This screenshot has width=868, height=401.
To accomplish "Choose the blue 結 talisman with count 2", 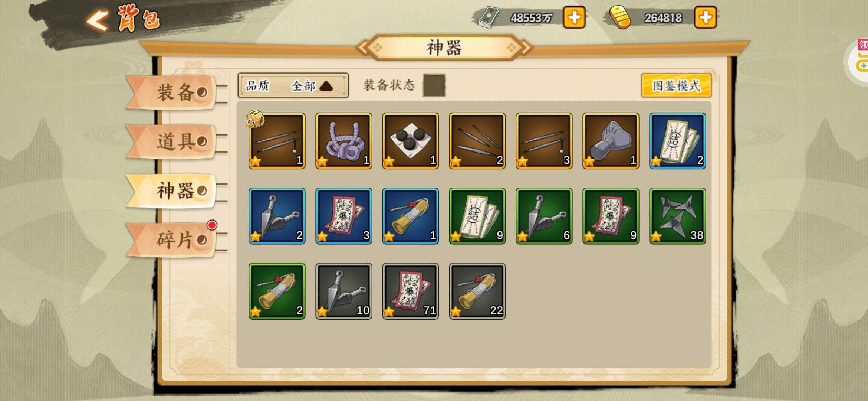I will 678,141.
